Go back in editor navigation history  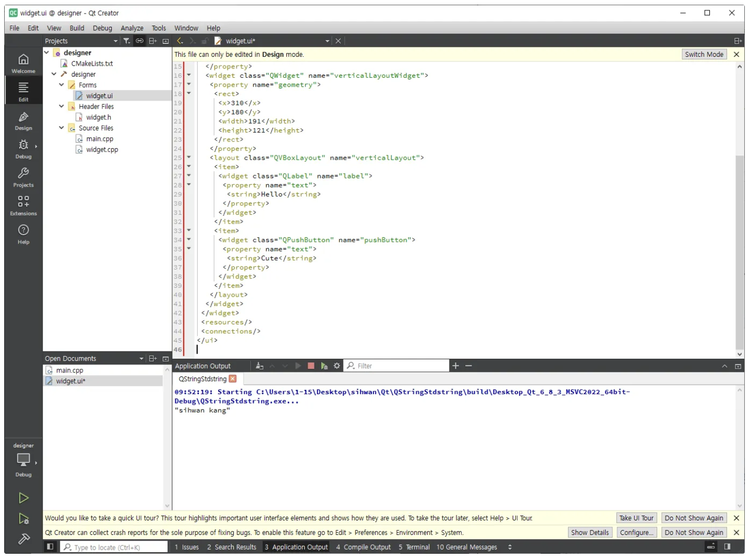[180, 41]
